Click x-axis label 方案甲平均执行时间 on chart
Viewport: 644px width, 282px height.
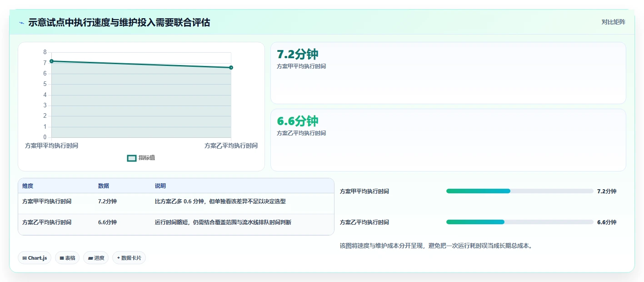(x=51, y=146)
